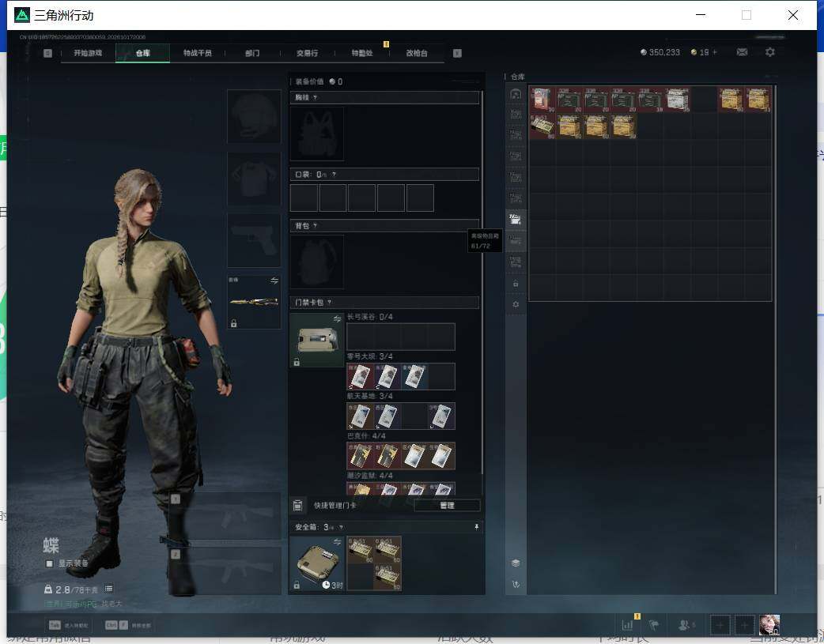Screen dimensions: 824x644
Task: Open the 特战干员 tab
Action: coord(198,53)
